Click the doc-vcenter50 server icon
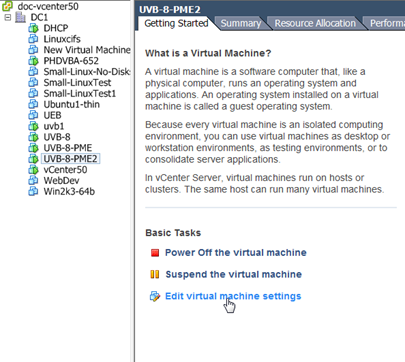405x362 pixels. [7, 6]
